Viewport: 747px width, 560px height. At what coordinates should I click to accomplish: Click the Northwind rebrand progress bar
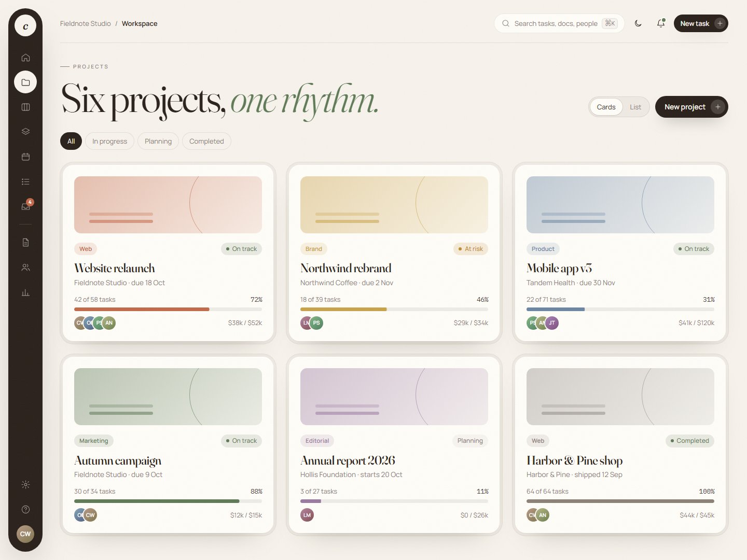click(394, 309)
